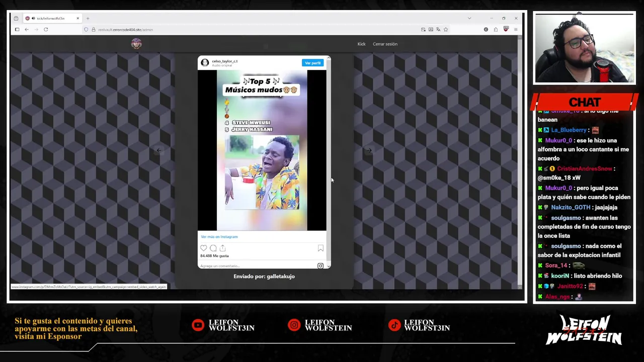644x362 pixels.
Task: Mute the tab via its speaker icon
Action: point(33,19)
